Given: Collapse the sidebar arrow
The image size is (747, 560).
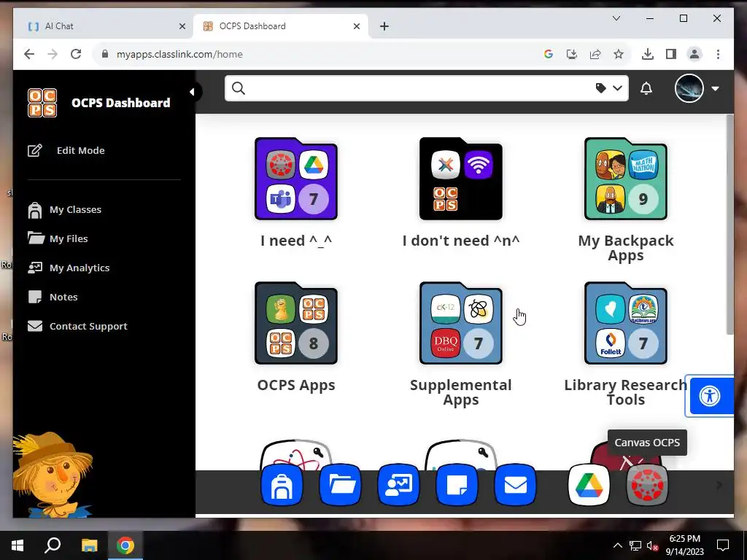Looking at the screenshot, I should [x=192, y=91].
